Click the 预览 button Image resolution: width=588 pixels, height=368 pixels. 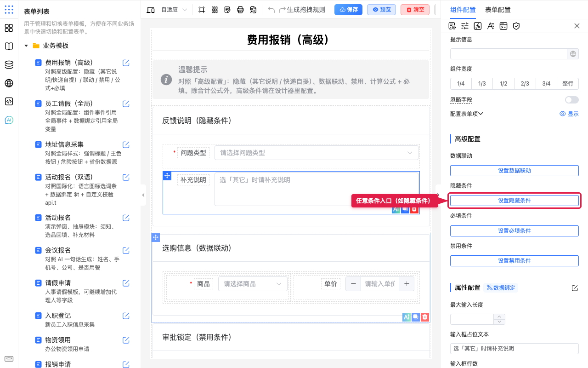tap(381, 10)
